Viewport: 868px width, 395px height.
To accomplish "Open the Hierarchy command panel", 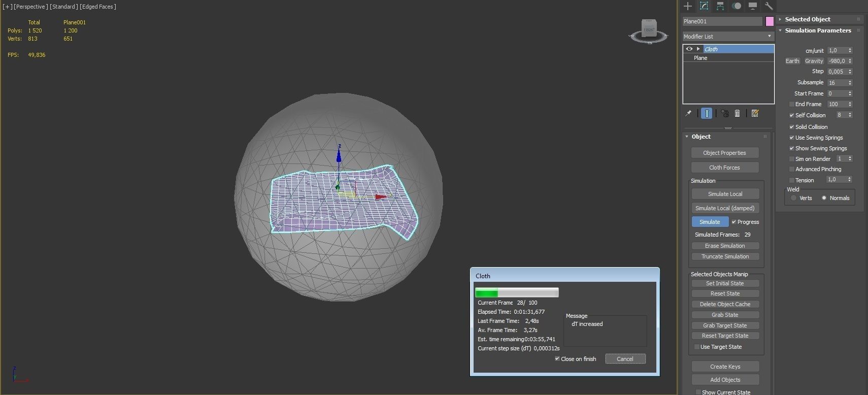I will pyautogui.click(x=720, y=6).
